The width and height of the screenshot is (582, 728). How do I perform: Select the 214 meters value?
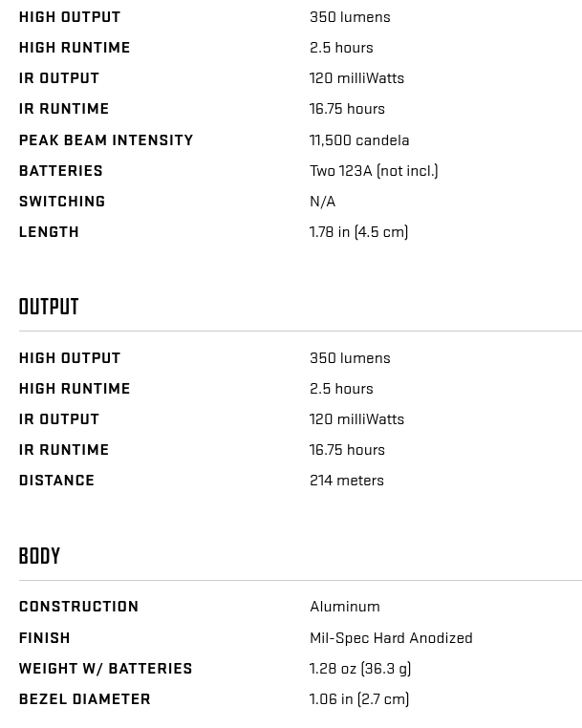[347, 481]
